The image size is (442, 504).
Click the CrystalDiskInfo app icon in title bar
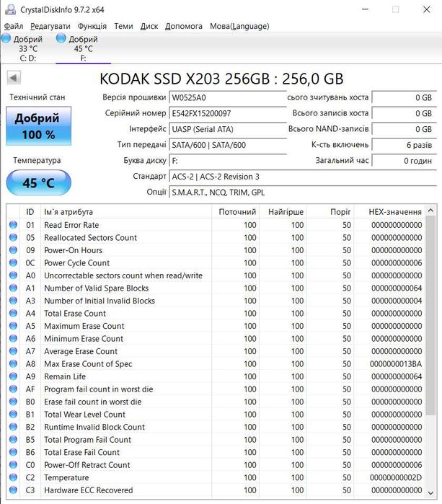[x=10, y=9]
